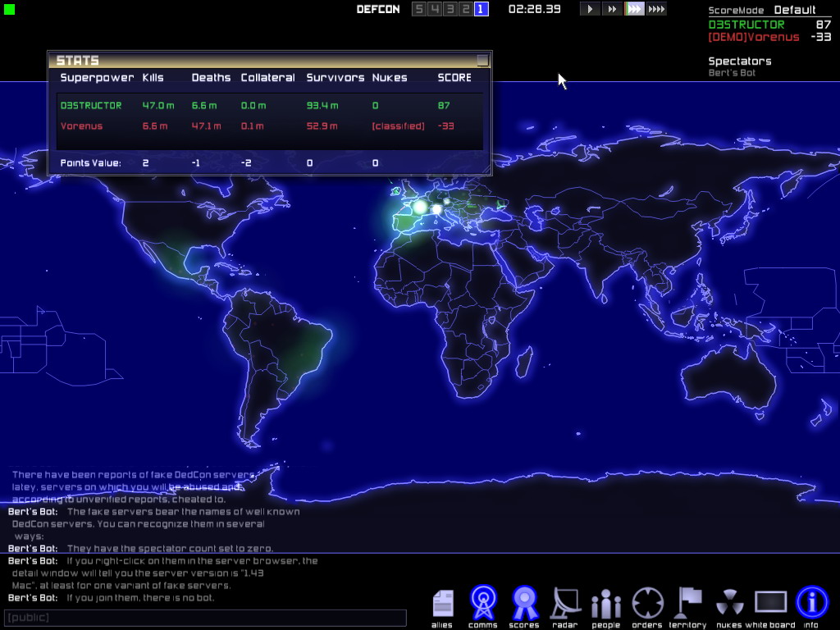Click chat line "There have been reports of fake DedCon servers"
The image size is (840, 630).
coord(133,475)
